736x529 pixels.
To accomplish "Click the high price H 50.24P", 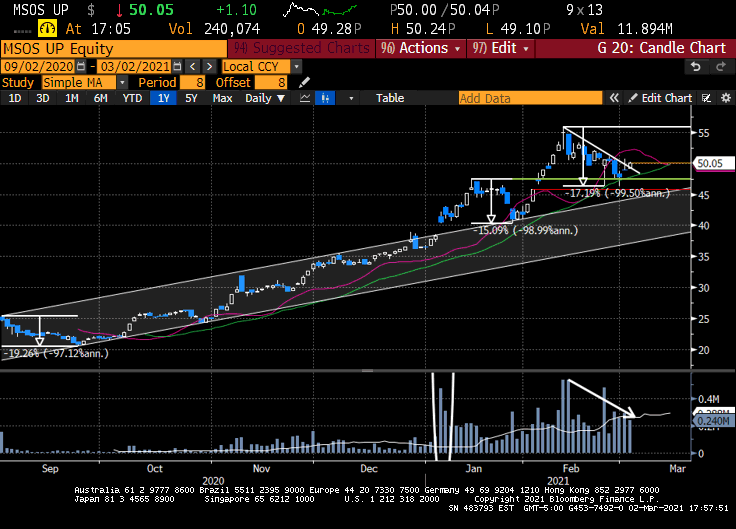I will pyautogui.click(x=423, y=29).
